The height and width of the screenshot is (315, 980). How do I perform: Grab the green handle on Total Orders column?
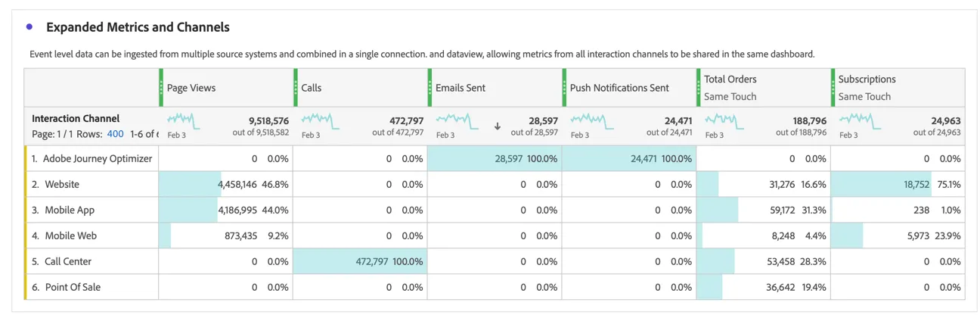[x=698, y=88]
